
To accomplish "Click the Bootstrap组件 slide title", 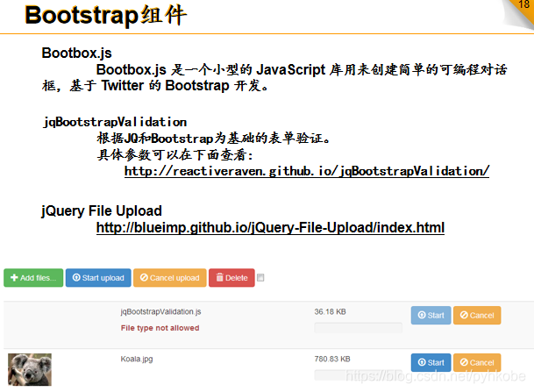I will [105, 15].
